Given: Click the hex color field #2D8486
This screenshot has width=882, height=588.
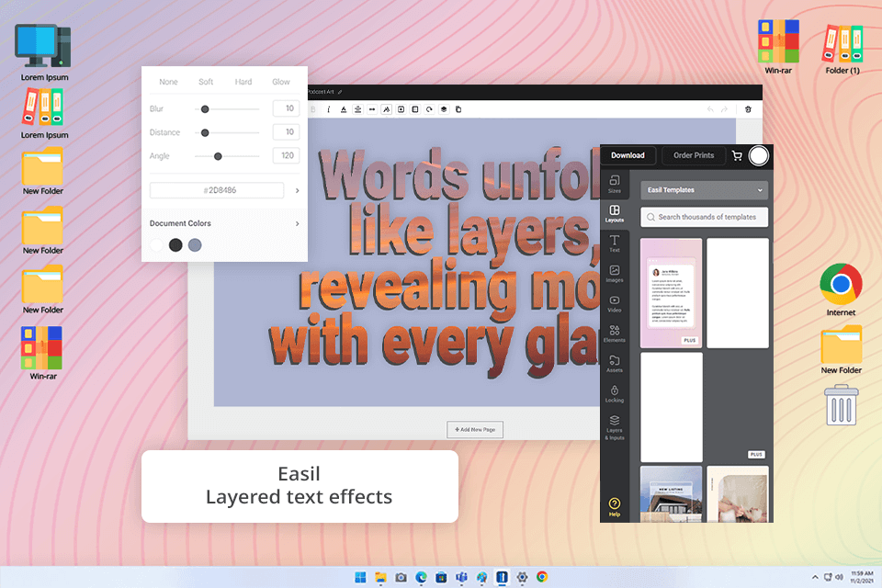Looking at the screenshot, I should click(217, 190).
